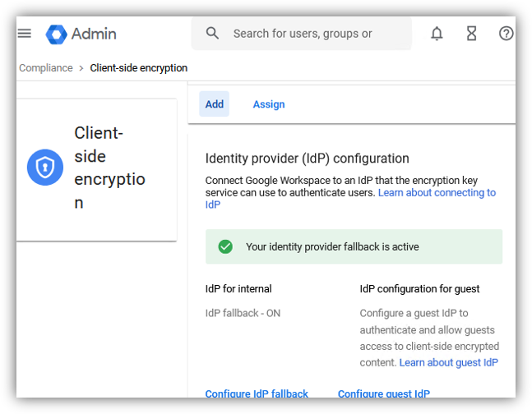Click the green fallback active checkmark

click(225, 246)
